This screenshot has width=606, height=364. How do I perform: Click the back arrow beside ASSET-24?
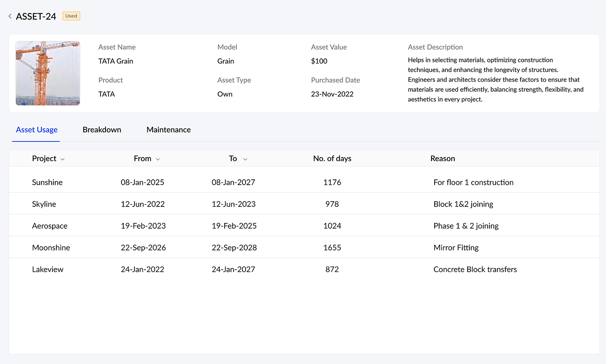(10, 16)
